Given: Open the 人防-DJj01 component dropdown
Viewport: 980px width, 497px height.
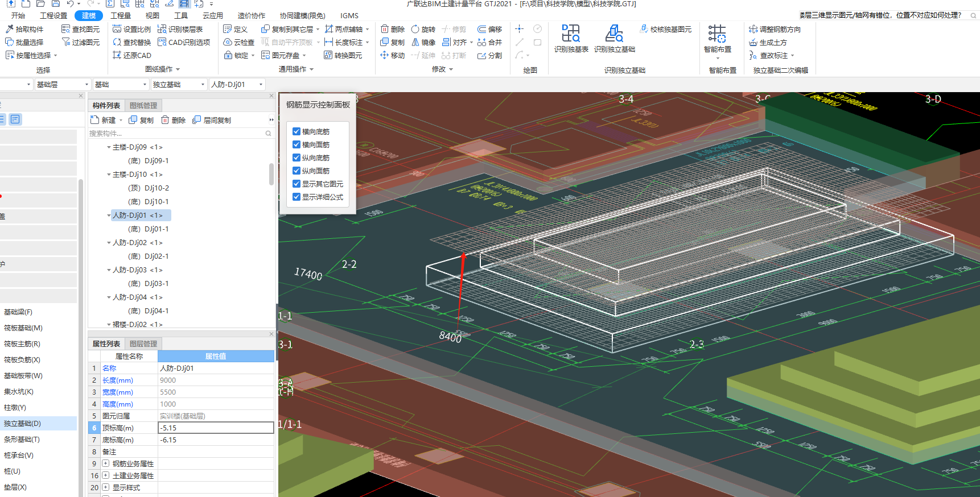Looking at the screenshot, I should coord(237,84).
